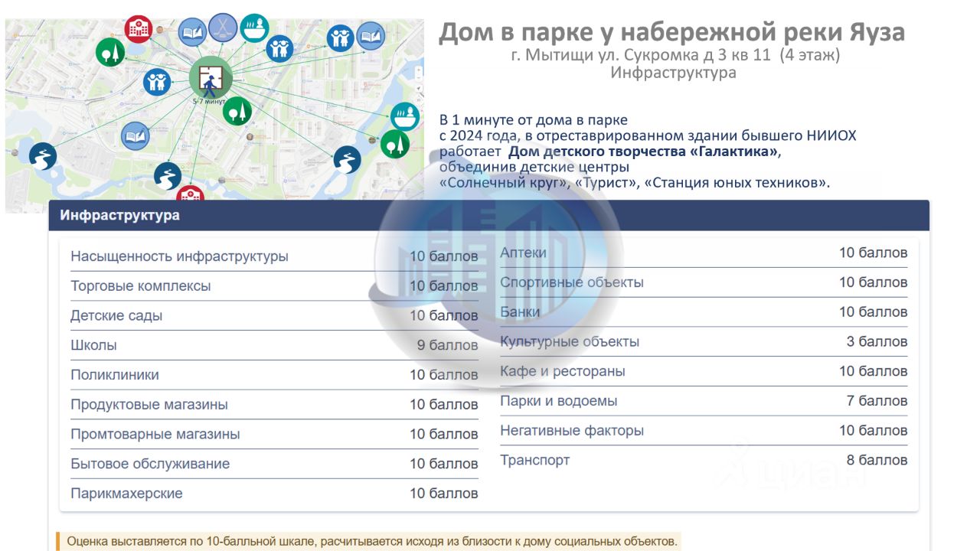Click the 'Спортивные объекты' row label
980x551 pixels.
(x=572, y=282)
